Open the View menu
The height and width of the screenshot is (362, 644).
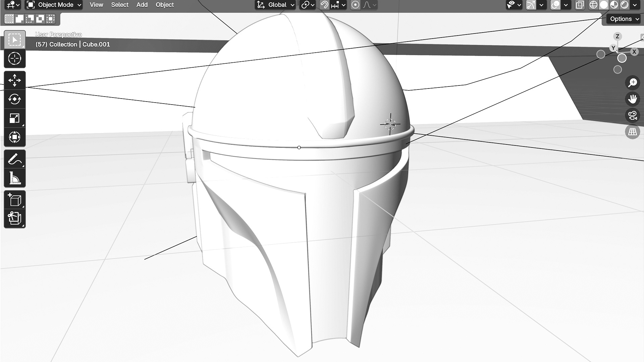[x=96, y=5]
